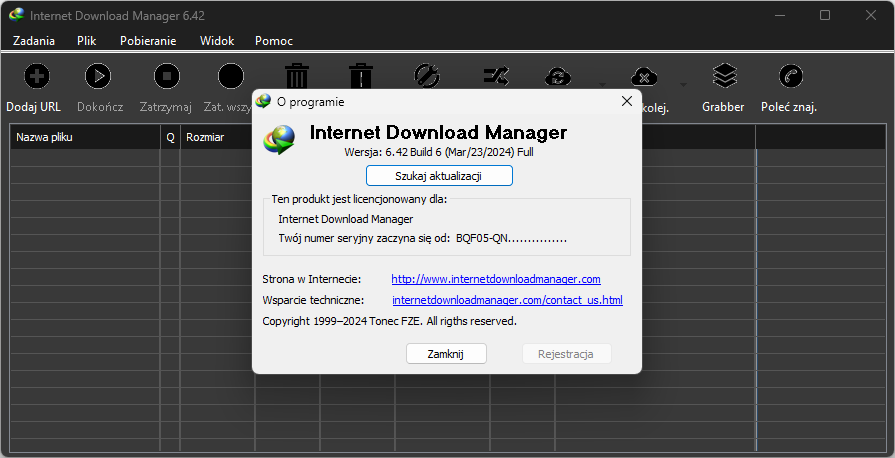Click the stop queue cloud X icon

644,77
